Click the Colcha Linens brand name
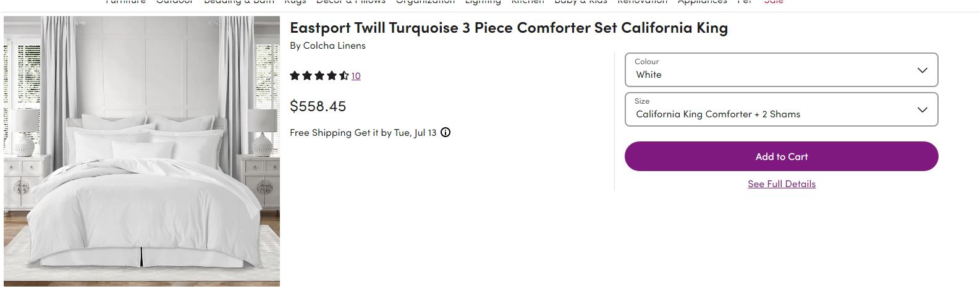Image resolution: width=980 pixels, height=302 pixels. pos(334,46)
